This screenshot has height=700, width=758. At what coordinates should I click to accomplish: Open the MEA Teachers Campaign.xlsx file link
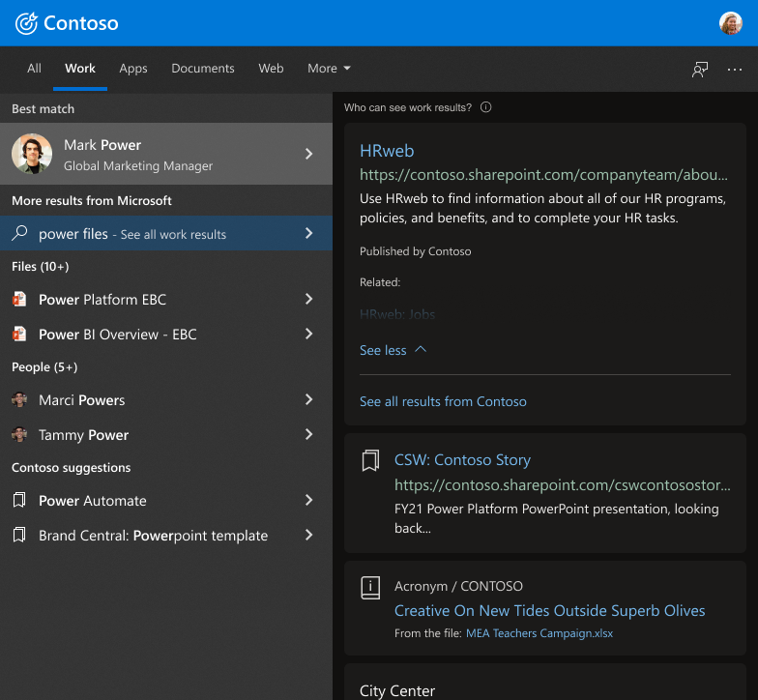point(539,633)
